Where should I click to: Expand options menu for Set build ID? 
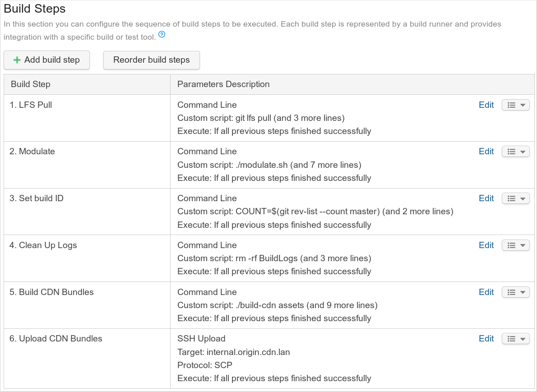pyautogui.click(x=515, y=198)
